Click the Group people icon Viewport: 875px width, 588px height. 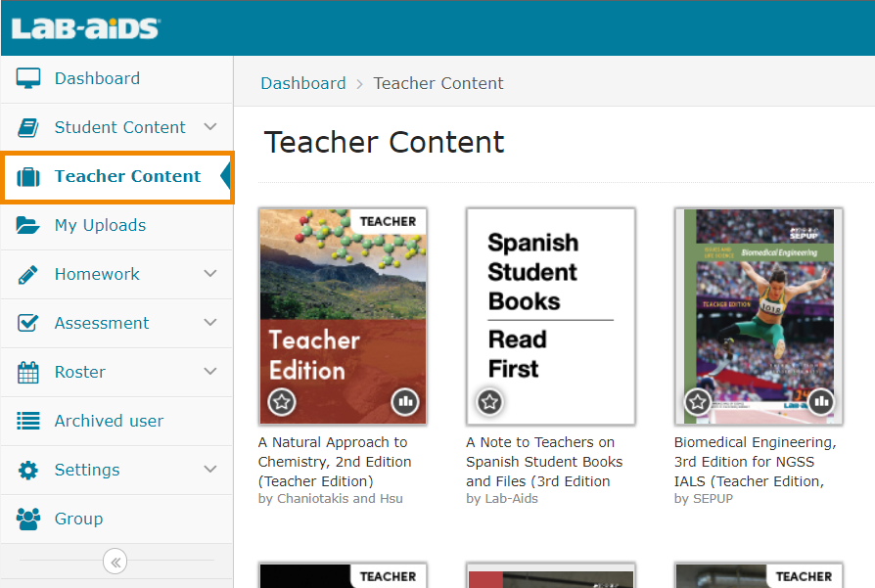[28, 519]
